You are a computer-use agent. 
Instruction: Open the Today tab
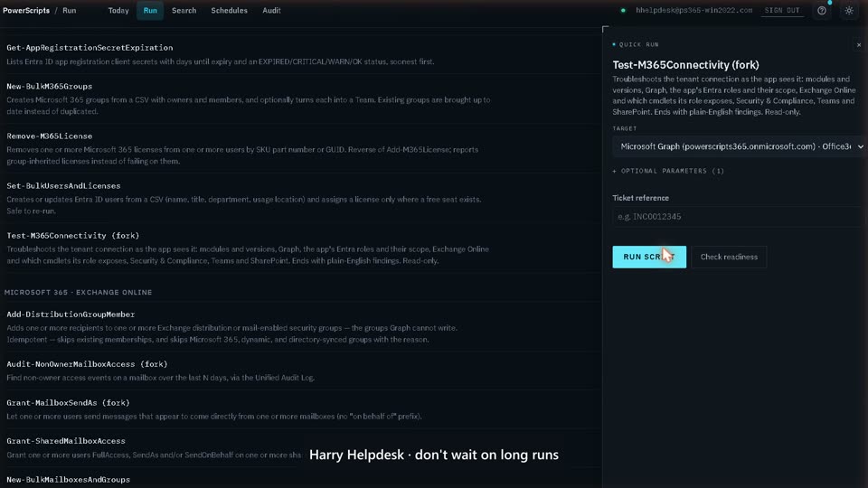118,11
